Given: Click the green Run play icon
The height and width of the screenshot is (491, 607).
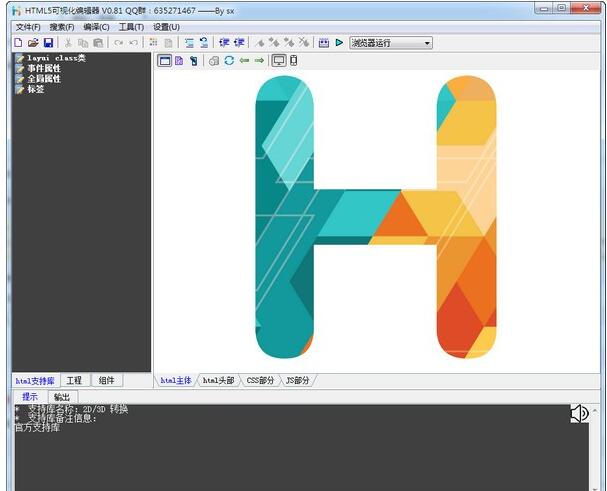Looking at the screenshot, I should click(339, 43).
